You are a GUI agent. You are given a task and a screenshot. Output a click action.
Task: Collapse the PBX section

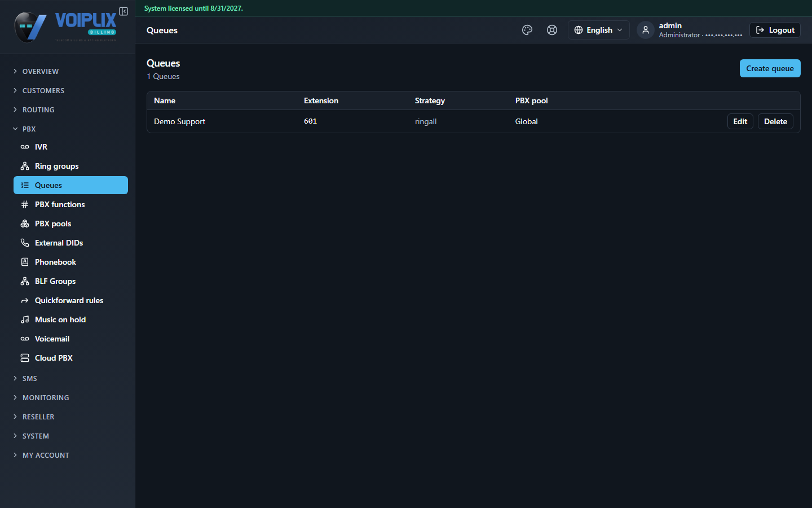point(70,129)
